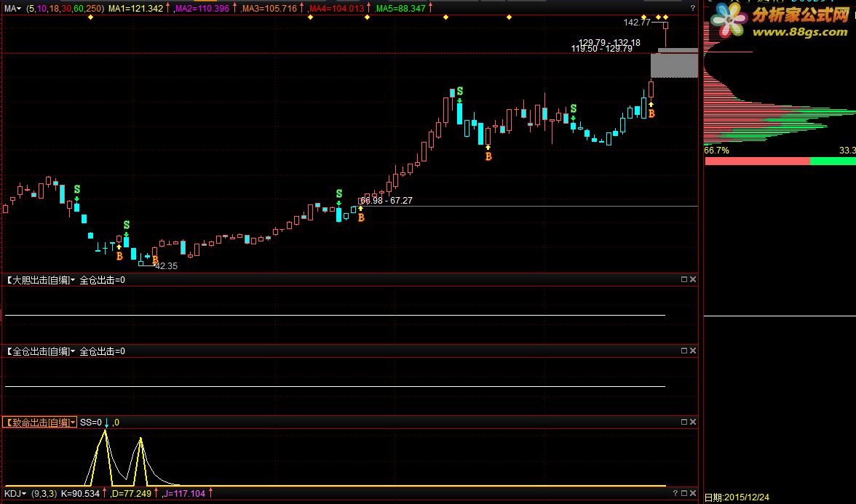
Task: Click the last S sell signal before final rally
Action: 574,108
